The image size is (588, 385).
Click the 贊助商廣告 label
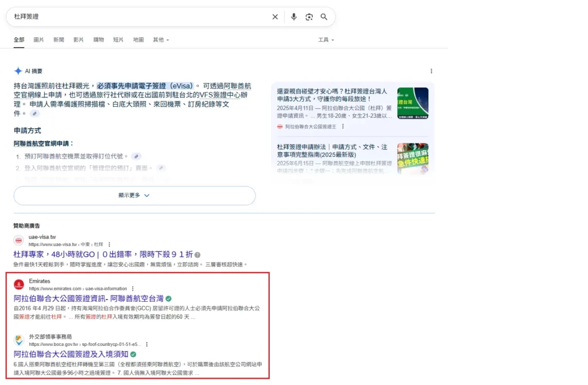pos(26,225)
